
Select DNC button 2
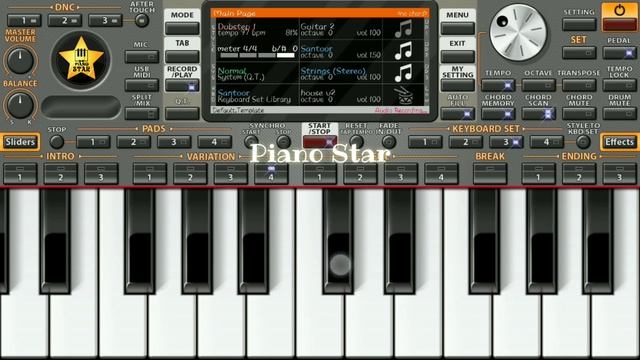tap(64, 20)
